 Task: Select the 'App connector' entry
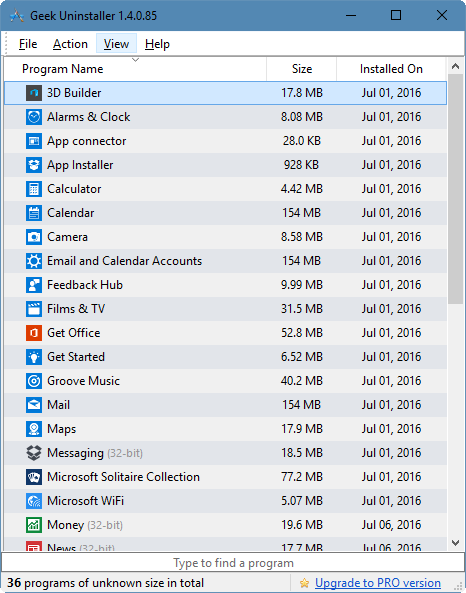(87, 141)
